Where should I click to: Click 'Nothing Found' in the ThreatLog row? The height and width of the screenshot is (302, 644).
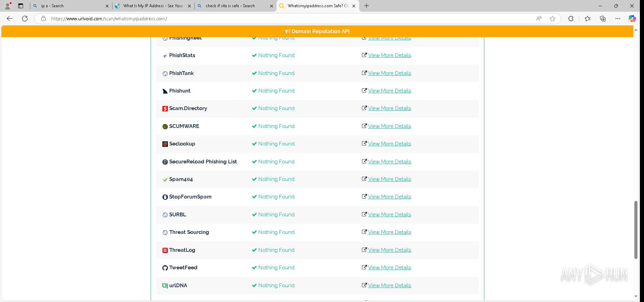(x=276, y=250)
